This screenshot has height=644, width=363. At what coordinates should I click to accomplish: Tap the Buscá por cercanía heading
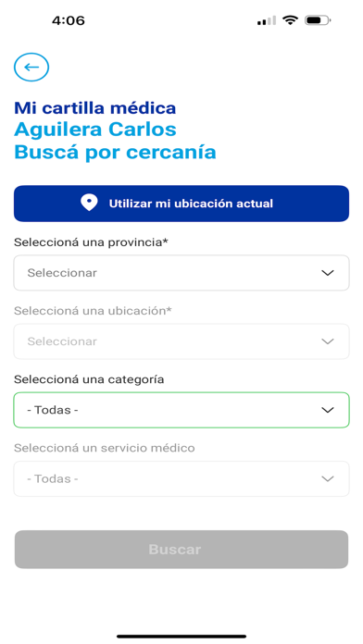coord(115,152)
